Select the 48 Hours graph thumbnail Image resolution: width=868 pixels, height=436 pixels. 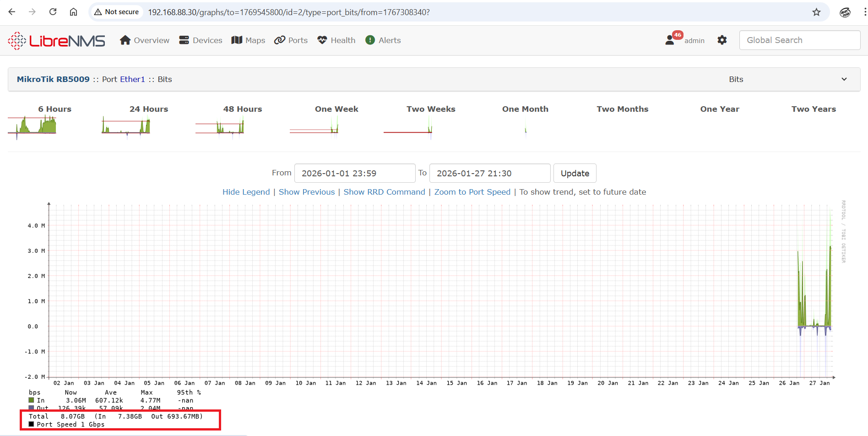pos(220,127)
